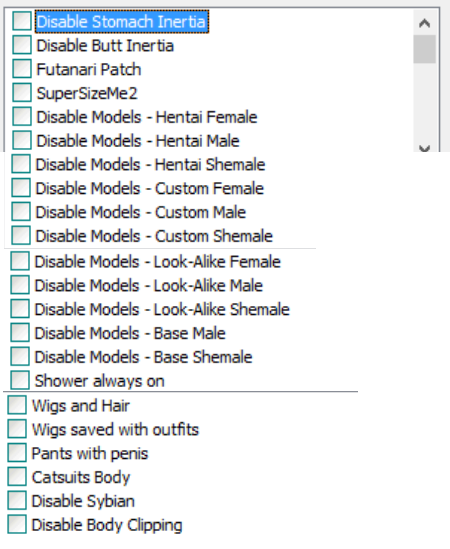Screen dimensions: 450x549
Task: Click the Disable Models - Look-Alike Female label
Action: click(158, 262)
